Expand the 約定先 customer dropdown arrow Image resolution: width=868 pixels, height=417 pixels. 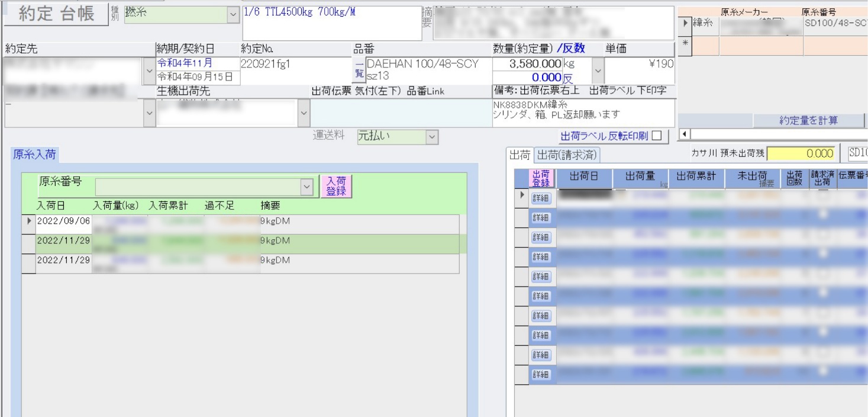149,71
